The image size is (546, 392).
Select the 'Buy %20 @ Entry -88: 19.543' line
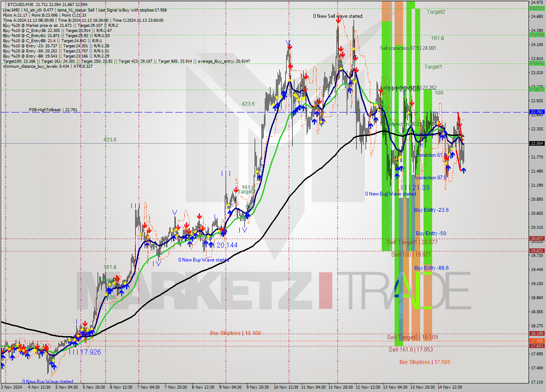(x=56, y=56)
